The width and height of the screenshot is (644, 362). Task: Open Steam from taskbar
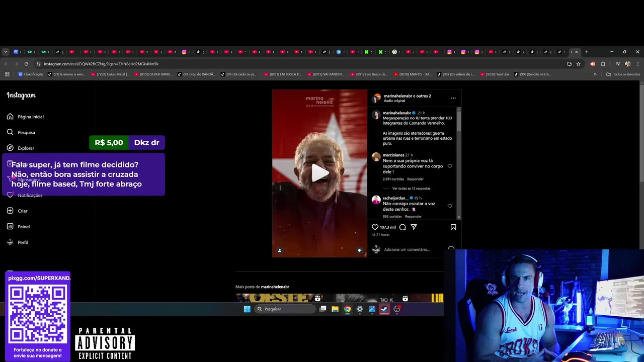(x=384, y=309)
